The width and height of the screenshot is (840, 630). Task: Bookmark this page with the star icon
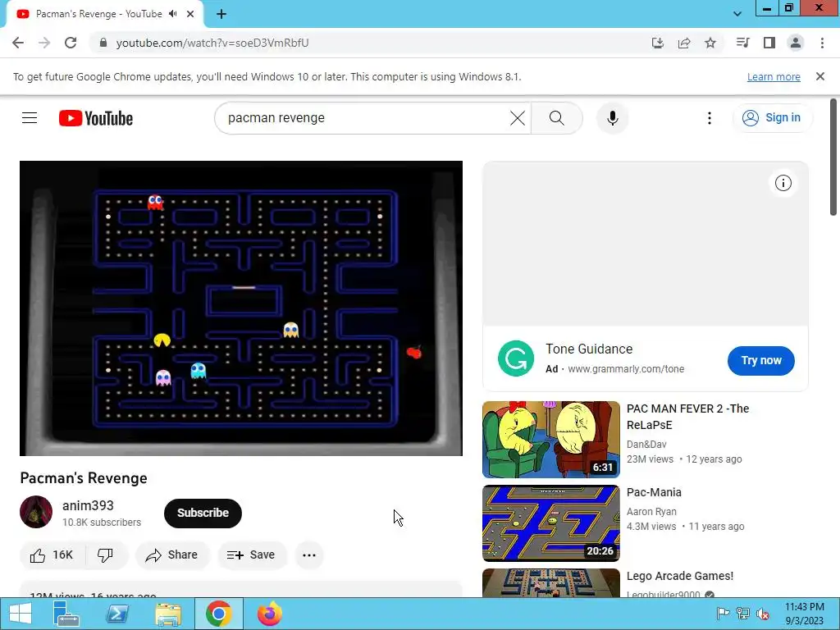[710, 43]
